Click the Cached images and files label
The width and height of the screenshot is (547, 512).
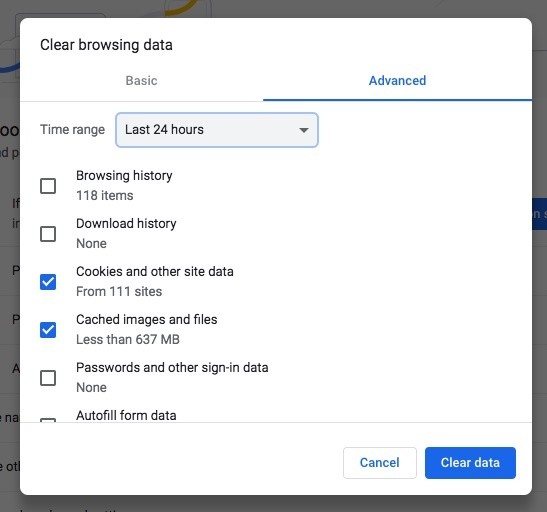147,319
